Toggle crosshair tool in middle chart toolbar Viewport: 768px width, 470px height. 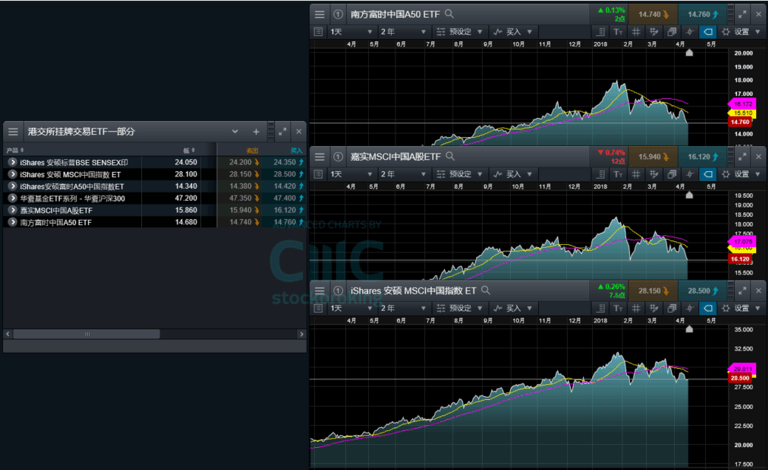point(690,174)
